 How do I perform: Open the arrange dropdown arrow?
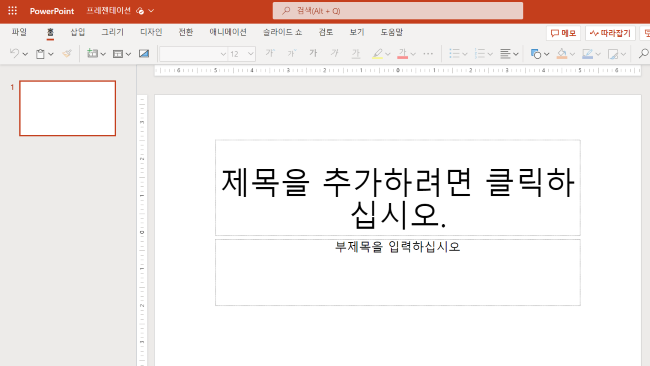pyautogui.click(x=623, y=54)
